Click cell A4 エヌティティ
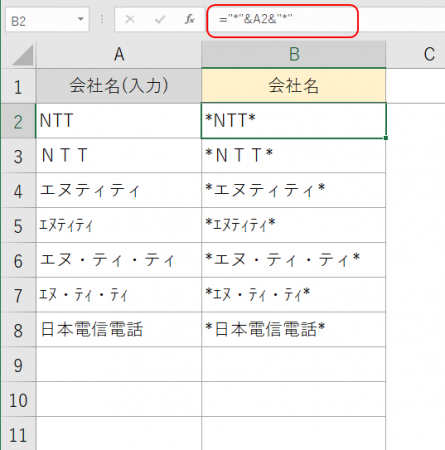 pyautogui.click(x=119, y=191)
